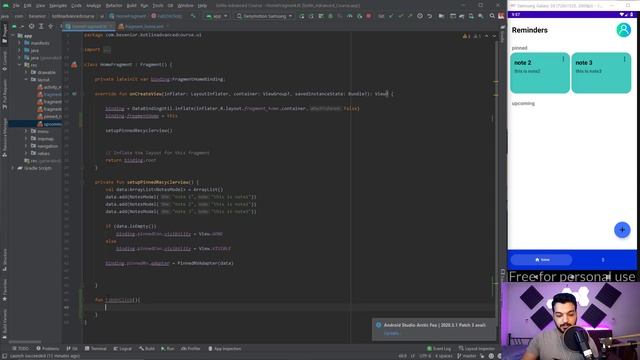Open the Run tool window
Image resolution: width=640 pixels, height=360 pixels.
tap(168, 349)
